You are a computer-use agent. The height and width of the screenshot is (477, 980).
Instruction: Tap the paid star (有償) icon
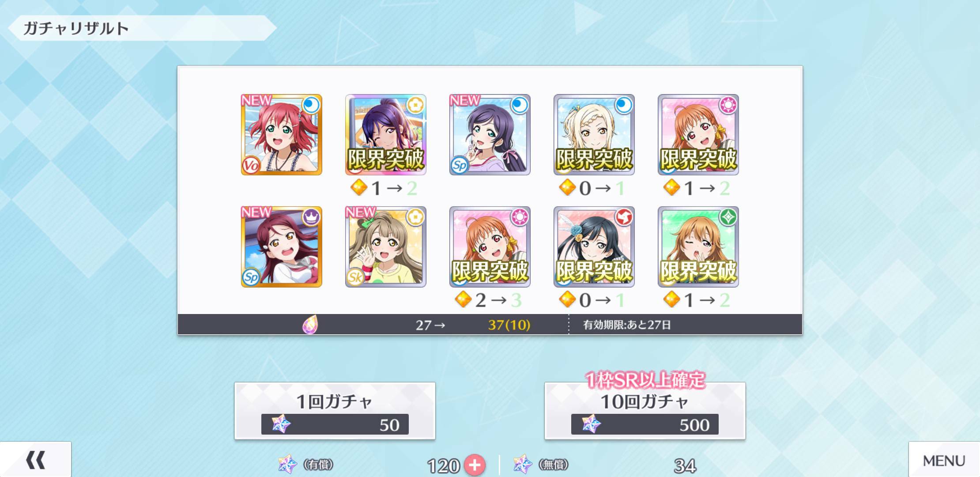[287, 465]
